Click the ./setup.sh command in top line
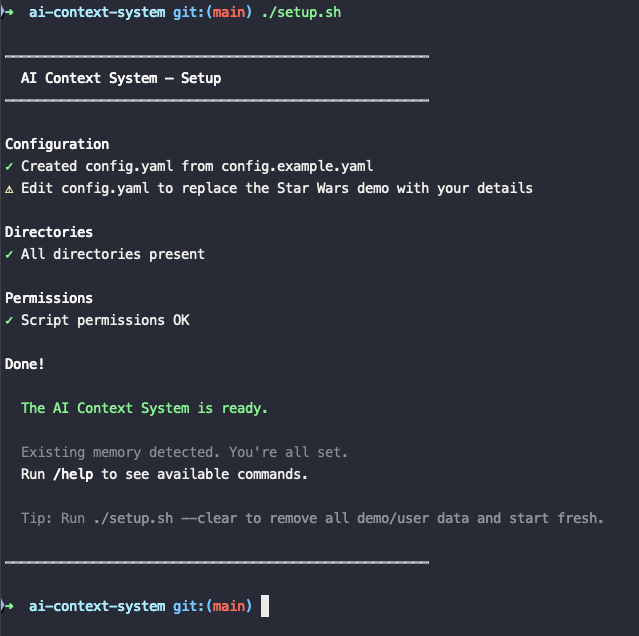Screen dimensions: 639x636 pos(300,12)
